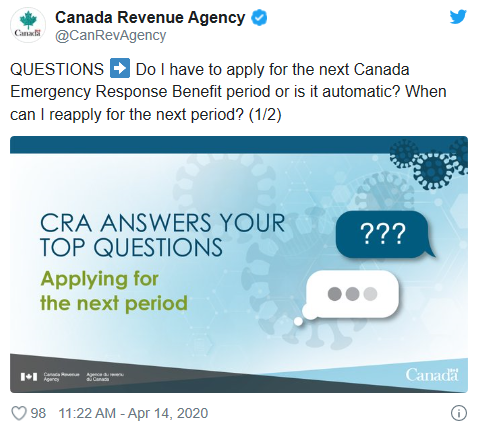Open the CRA Answers image card
The image size is (478, 426).
[x=239, y=264]
